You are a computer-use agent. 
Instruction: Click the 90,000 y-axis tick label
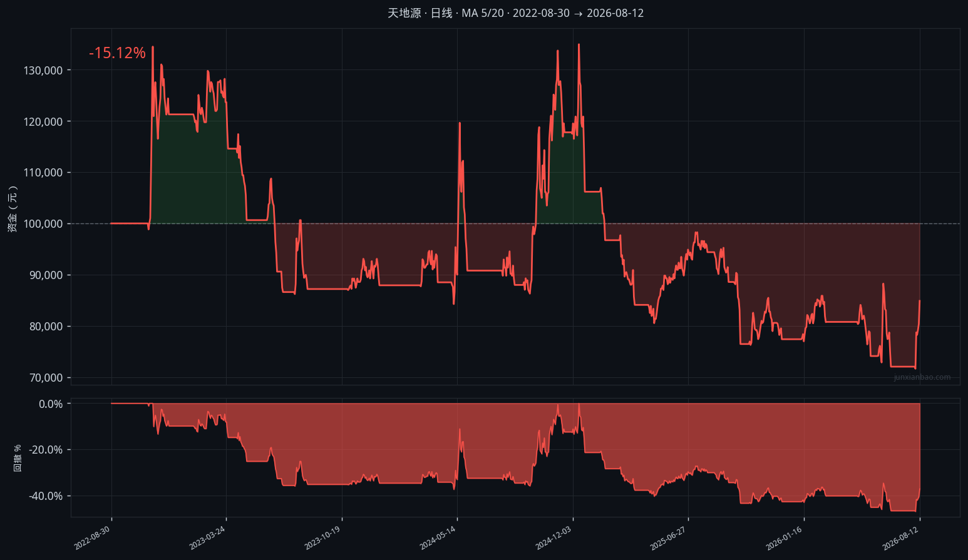(46, 275)
